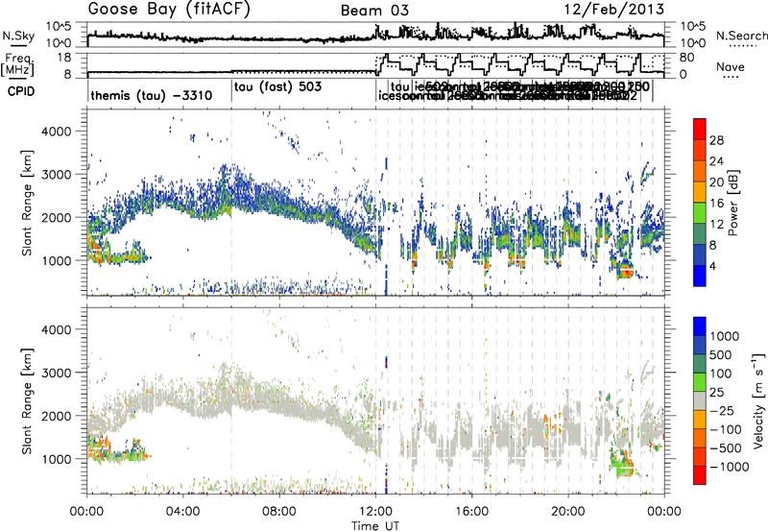Click the red bottom of the velocity colorbar
The image size is (768, 532).
[x=700, y=475]
